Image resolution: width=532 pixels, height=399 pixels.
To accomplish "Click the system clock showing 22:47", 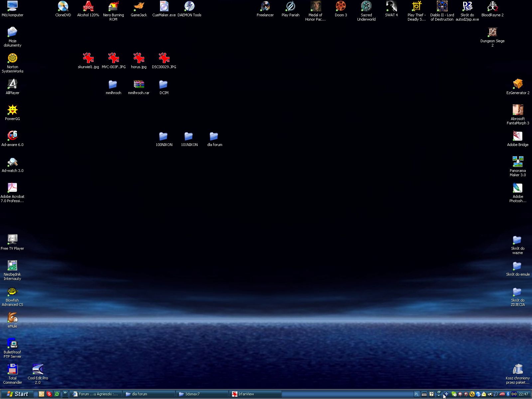I will tap(523, 394).
